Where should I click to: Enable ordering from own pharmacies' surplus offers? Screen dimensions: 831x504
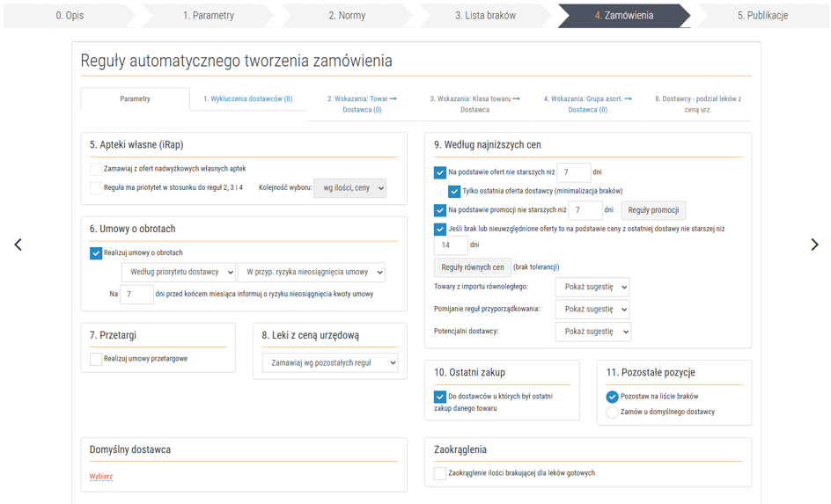click(96, 169)
